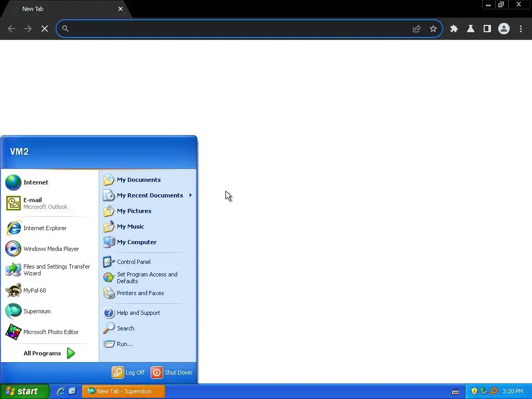Click the Log Off button
532x399 pixels.
tap(129, 373)
